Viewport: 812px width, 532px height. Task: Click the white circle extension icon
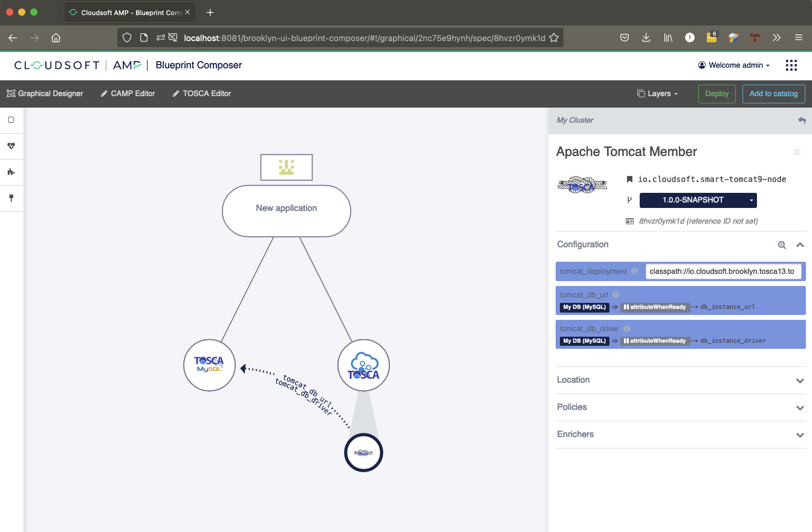[x=689, y=37]
